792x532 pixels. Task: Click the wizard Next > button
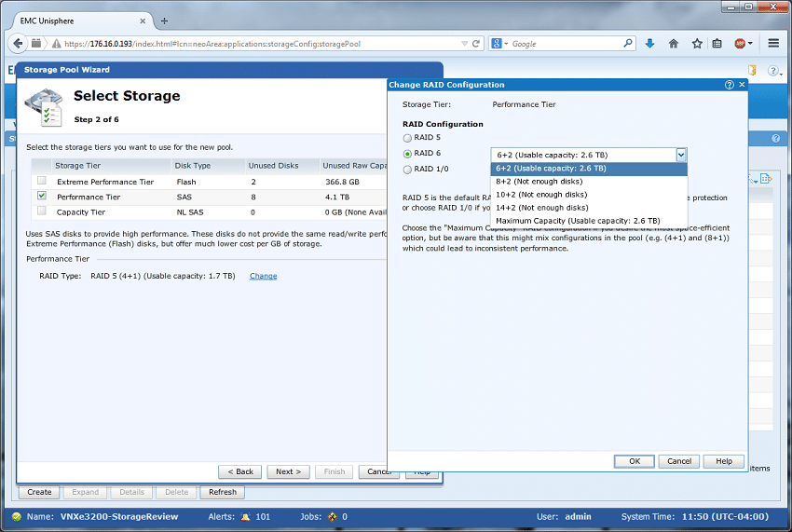288,471
